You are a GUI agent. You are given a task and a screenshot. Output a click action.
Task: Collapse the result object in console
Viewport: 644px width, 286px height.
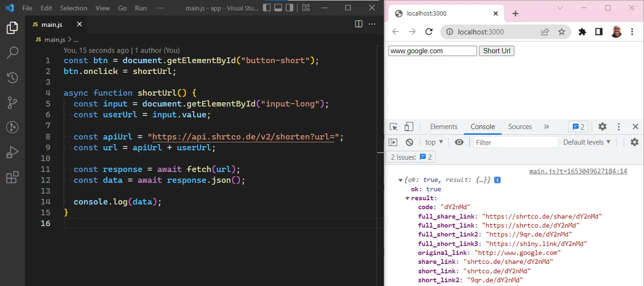click(x=408, y=198)
